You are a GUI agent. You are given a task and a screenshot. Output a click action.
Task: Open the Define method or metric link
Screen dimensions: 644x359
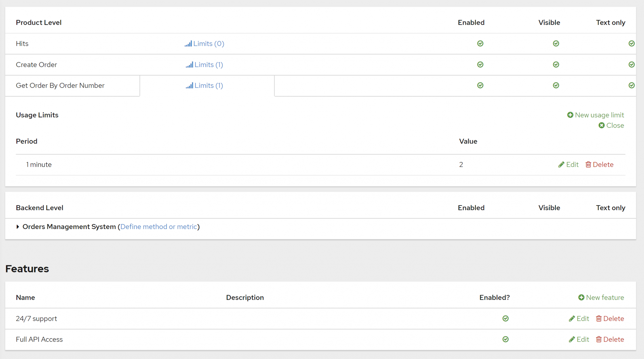pyautogui.click(x=159, y=227)
